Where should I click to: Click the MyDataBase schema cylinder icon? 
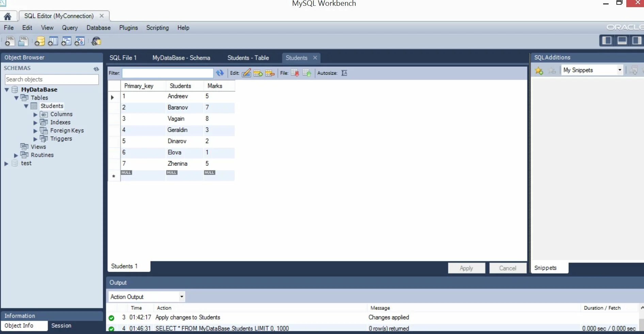tap(15, 90)
